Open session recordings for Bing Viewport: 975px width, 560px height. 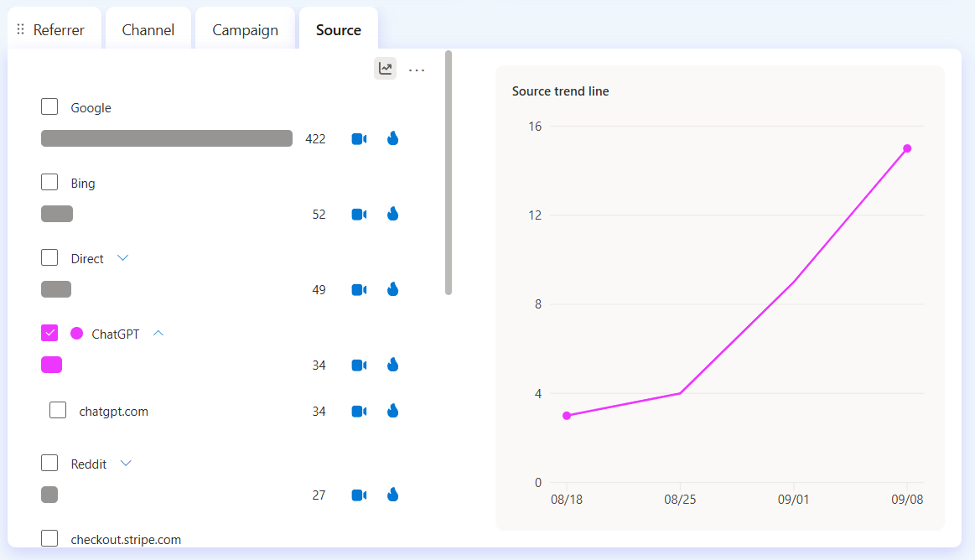[x=359, y=214]
